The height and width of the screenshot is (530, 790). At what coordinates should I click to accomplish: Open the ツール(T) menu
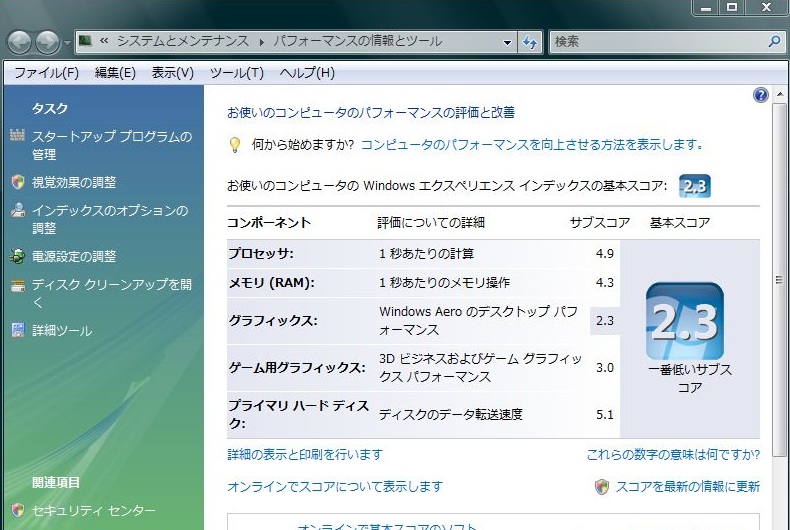coord(237,73)
